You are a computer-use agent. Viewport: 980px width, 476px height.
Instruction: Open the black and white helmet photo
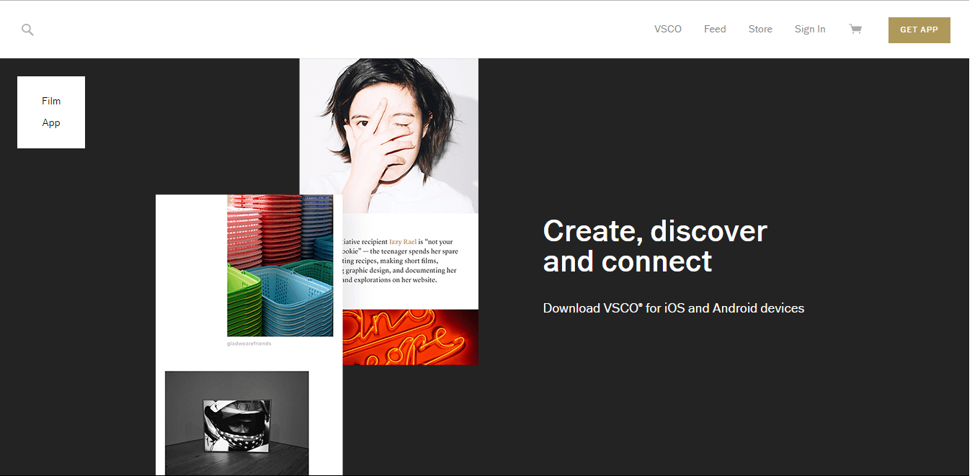click(237, 423)
